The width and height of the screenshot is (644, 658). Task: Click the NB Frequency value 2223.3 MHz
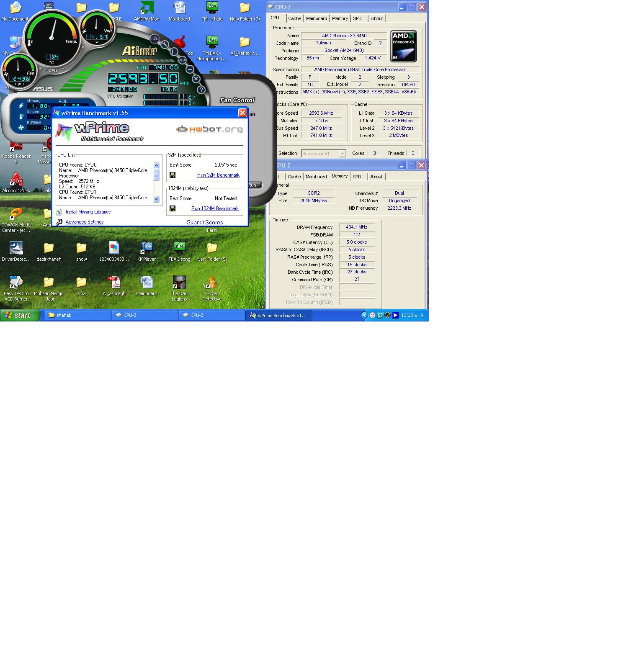[x=399, y=208]
